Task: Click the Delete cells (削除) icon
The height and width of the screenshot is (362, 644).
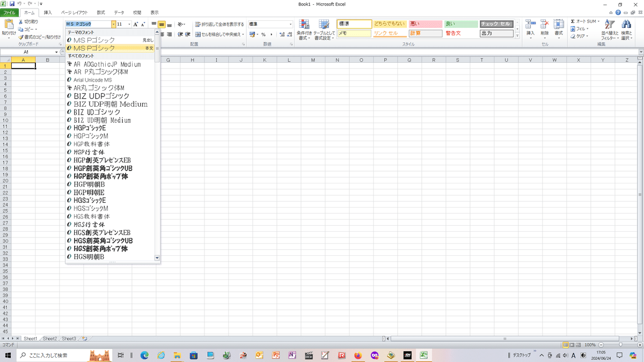Action: pyautogui.click(x=545, y=25)
